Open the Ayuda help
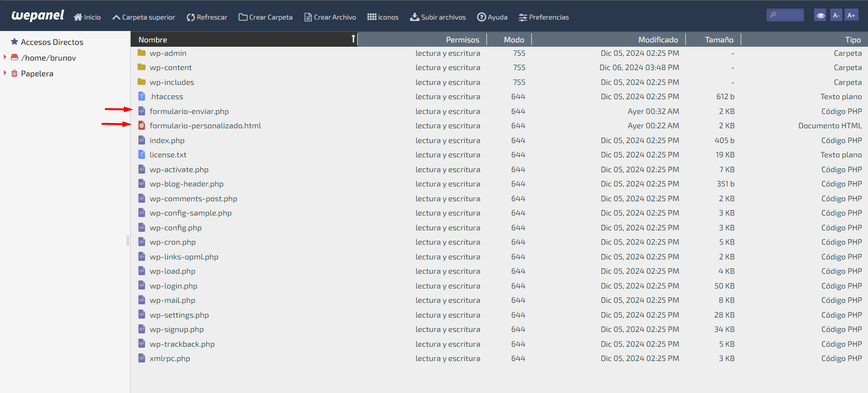The width and height of the screenshot is (868, 393). pos(492,17)
